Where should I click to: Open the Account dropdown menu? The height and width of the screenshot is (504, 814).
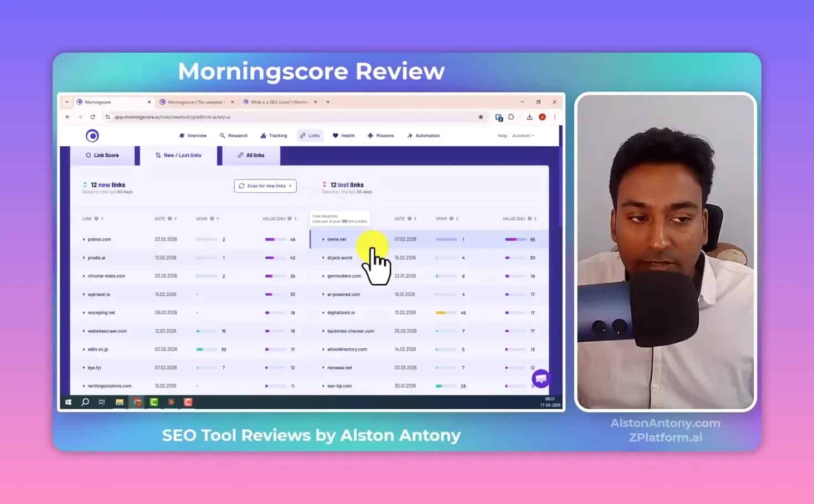[523, 135]
